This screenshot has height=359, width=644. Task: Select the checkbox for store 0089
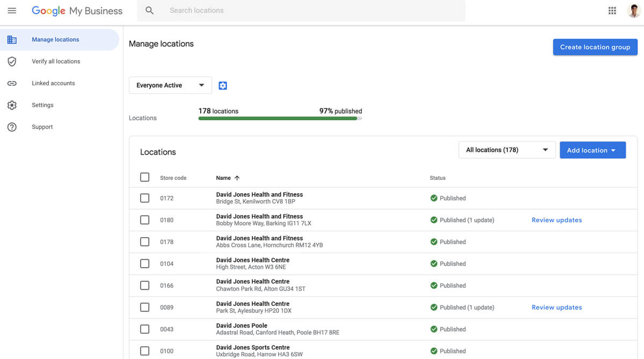[144, 307]
